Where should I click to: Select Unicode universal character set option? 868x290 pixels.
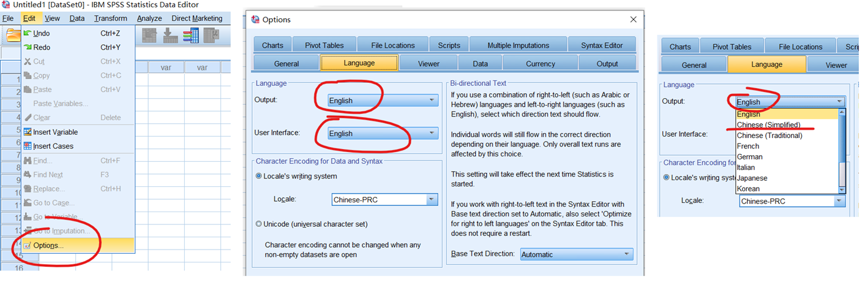point(259,224)
